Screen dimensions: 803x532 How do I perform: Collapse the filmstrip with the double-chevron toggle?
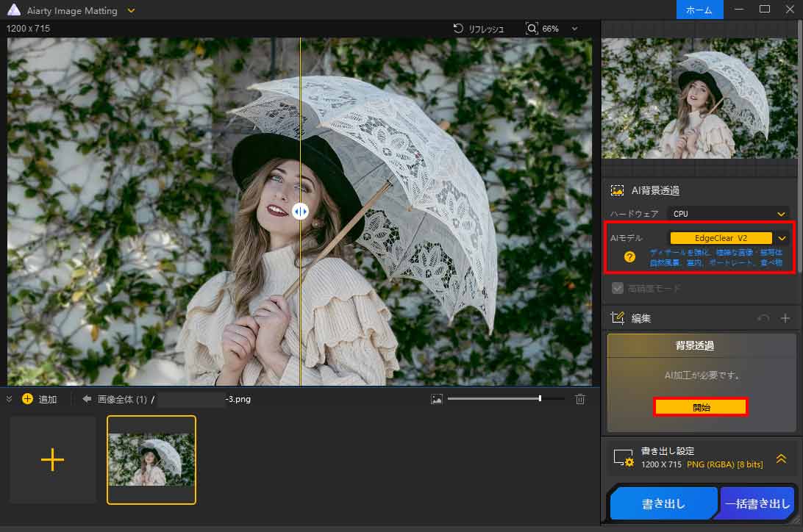pyautogui.click(x=10, y=399)
